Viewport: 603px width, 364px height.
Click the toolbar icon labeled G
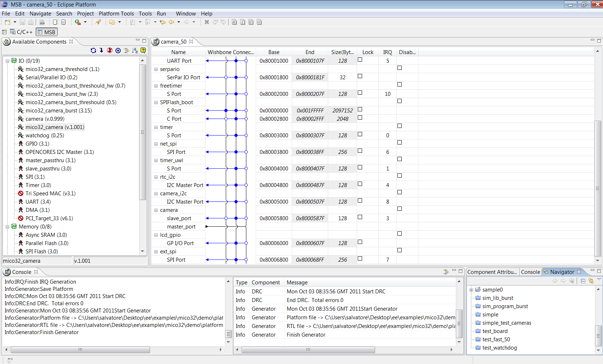click(259, 22)
